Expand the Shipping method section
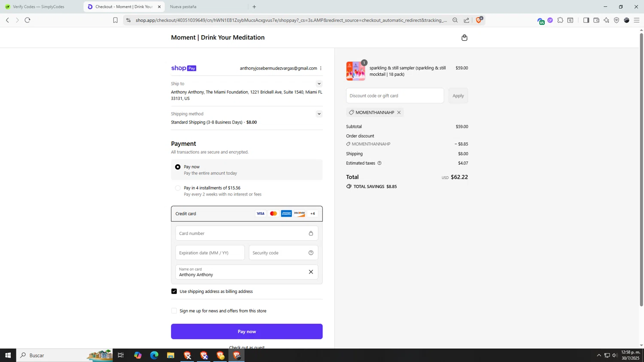 coord(319,114)
